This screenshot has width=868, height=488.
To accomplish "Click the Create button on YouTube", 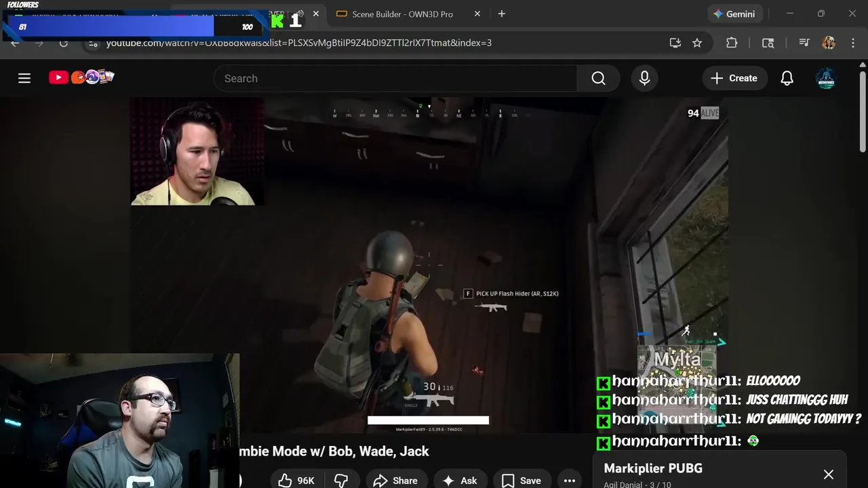I will pyautogui.click(x=734, y=79).
